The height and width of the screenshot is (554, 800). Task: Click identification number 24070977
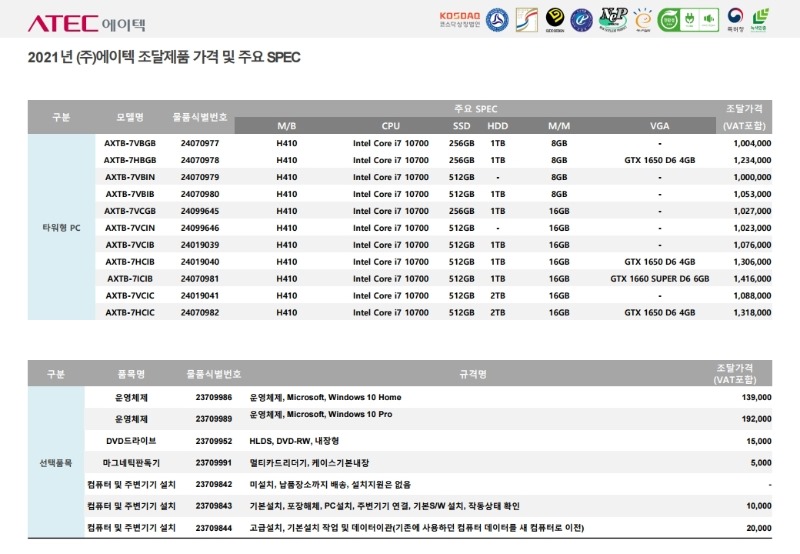point(200,143)
